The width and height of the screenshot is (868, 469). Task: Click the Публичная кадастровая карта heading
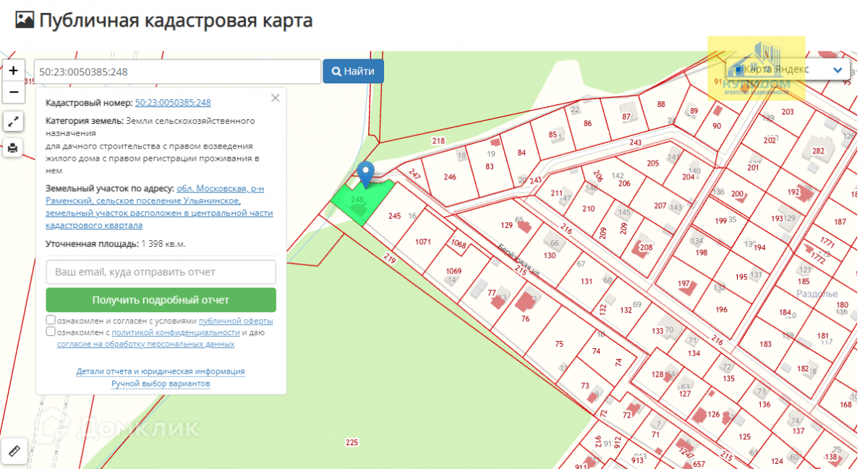[176, 20]
